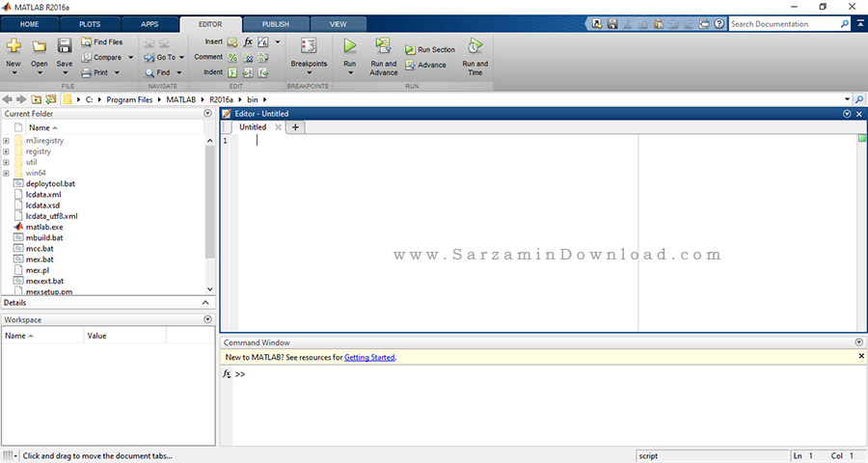Viewport: 868px width, 463px height.
Task: Switch to the PLOTS tab
Action: tap(90, 24)
